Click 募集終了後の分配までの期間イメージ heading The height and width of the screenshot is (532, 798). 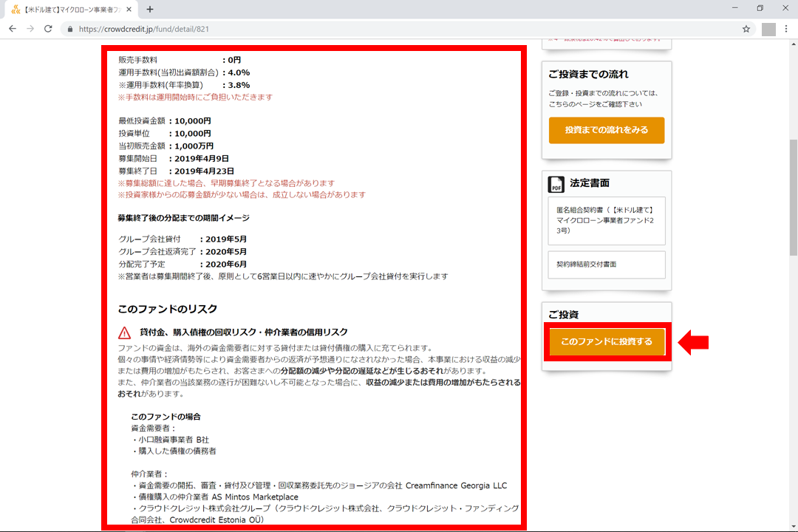(184, 218)
